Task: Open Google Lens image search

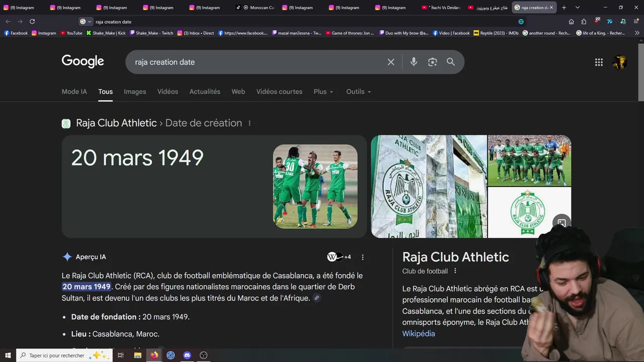Action: [x=432, y=62]
